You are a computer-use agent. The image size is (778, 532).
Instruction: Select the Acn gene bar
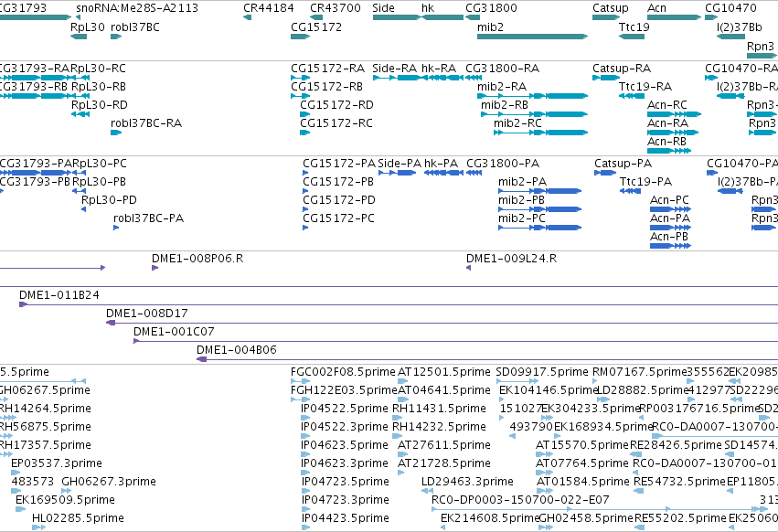tap(675, 17)
